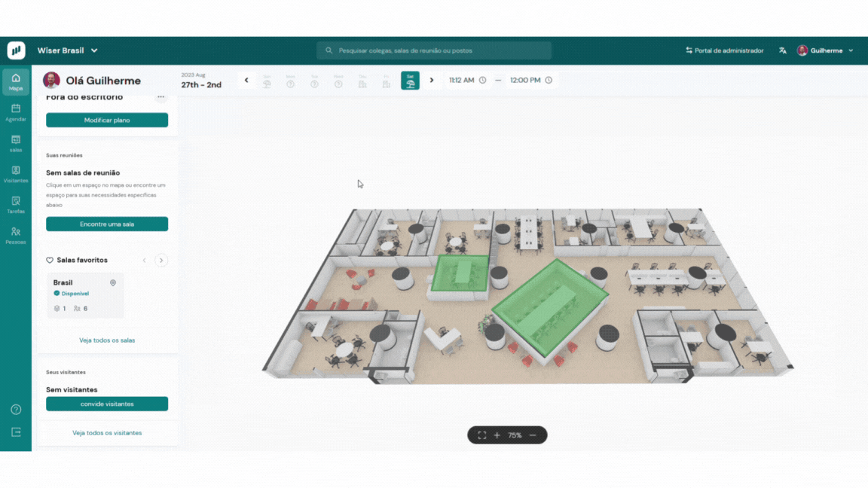The height and width of the screenshot is (488, 868).
Task: Click the Disponível status on Brasil card
Action: click(72, 293)
